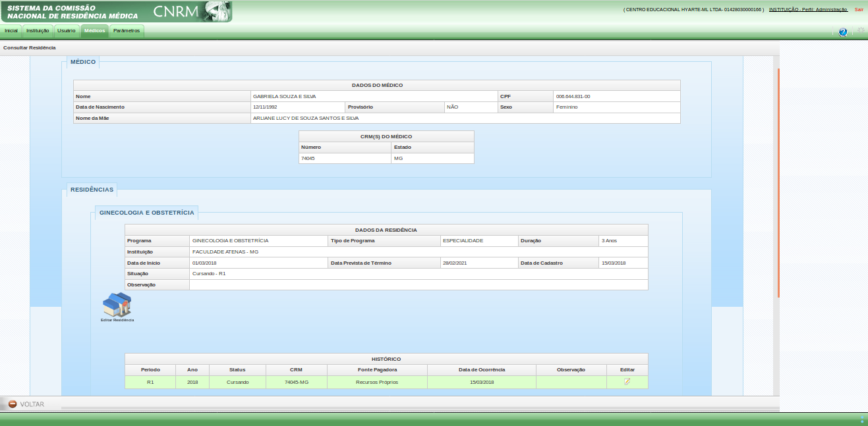Click the RESIDÊNCIAS section header
868x426 pixels.
pos(92,190)
